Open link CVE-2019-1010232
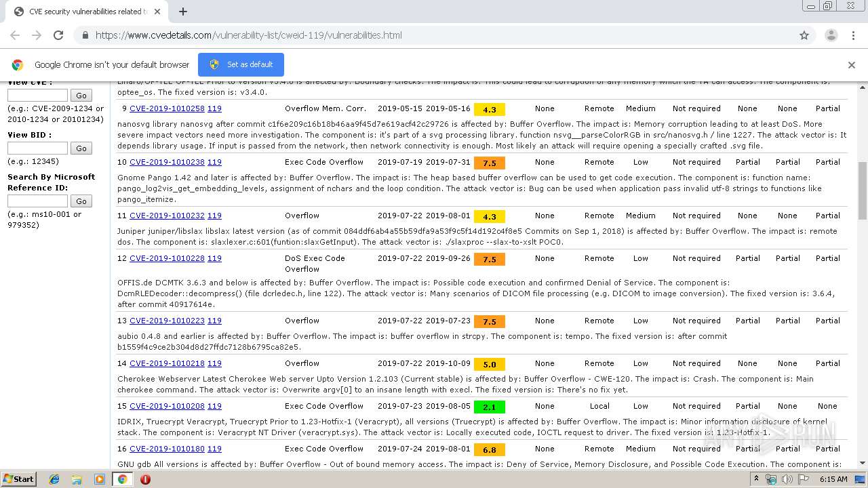868x488 pixels. 167,216
